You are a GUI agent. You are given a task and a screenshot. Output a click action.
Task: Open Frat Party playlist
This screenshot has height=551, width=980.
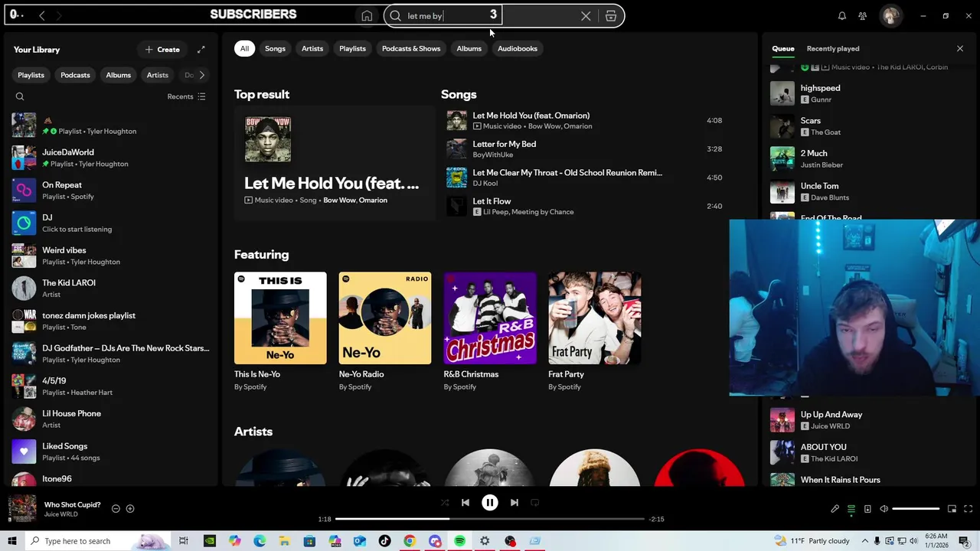click(594, 331)
